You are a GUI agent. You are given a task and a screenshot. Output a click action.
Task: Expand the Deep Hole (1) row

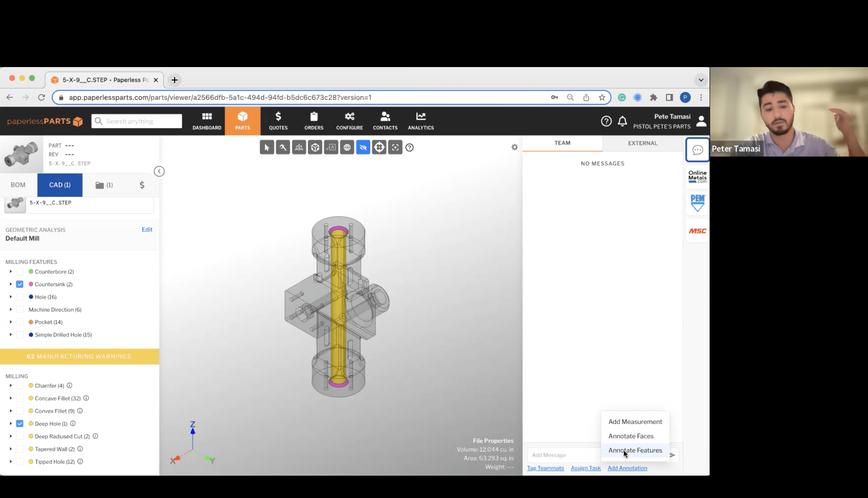click(11, 423)
